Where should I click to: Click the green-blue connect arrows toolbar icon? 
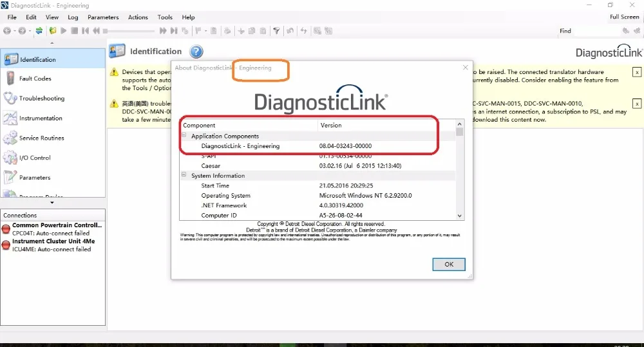[39, 31]
